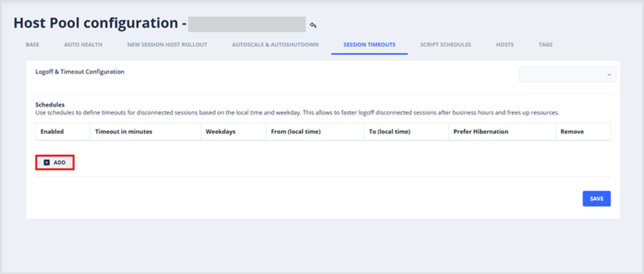The width and height of the screenshot is (644, 274).
Task: Select the AUTOSCALE & AUTOSHUTDOWN tab
Action: (275, 45)
